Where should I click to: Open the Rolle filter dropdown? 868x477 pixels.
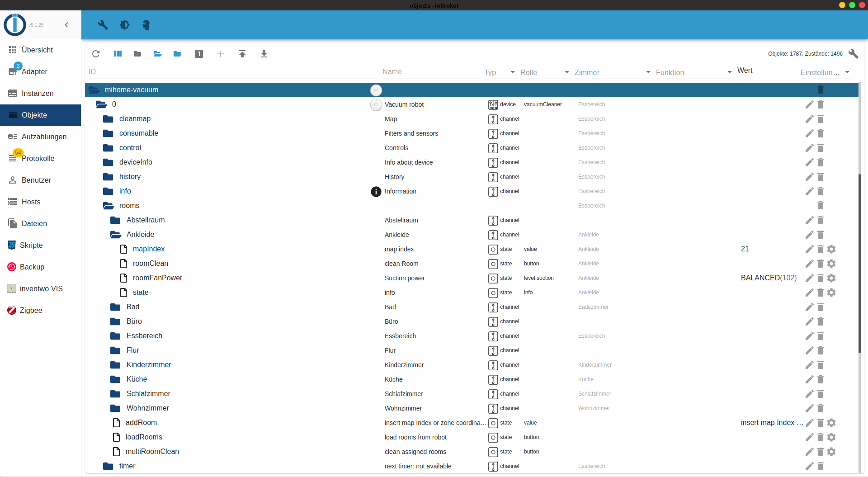click(546, 72)
